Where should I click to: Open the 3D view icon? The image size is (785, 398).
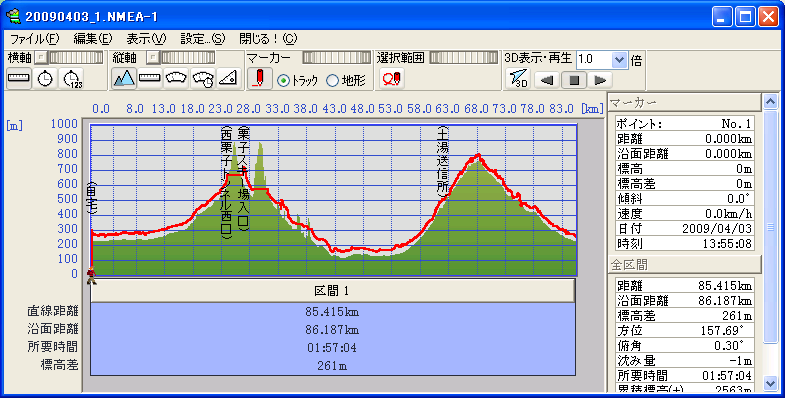tap(518, 79)
